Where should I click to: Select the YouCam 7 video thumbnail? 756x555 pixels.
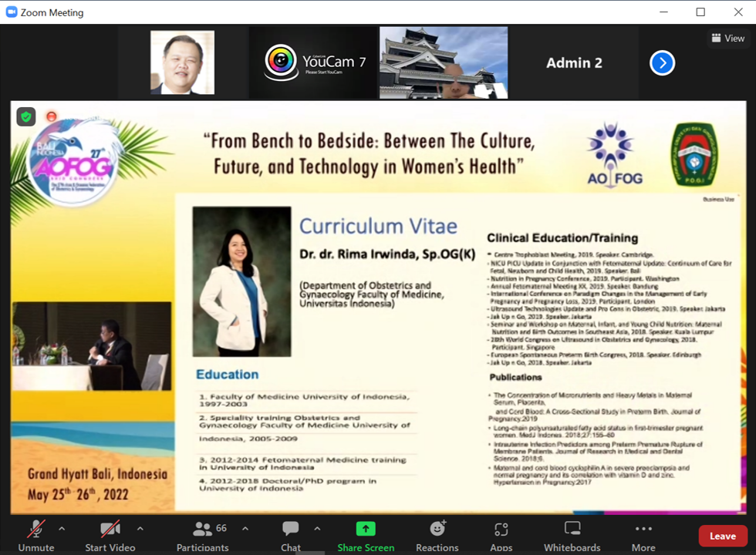[x=314, y=63]
